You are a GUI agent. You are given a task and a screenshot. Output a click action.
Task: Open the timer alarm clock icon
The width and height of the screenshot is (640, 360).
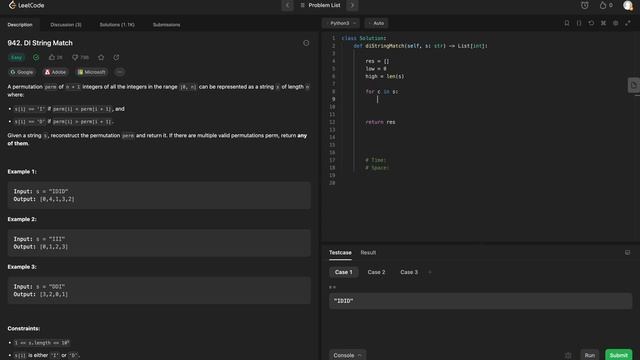coord(584,5)
